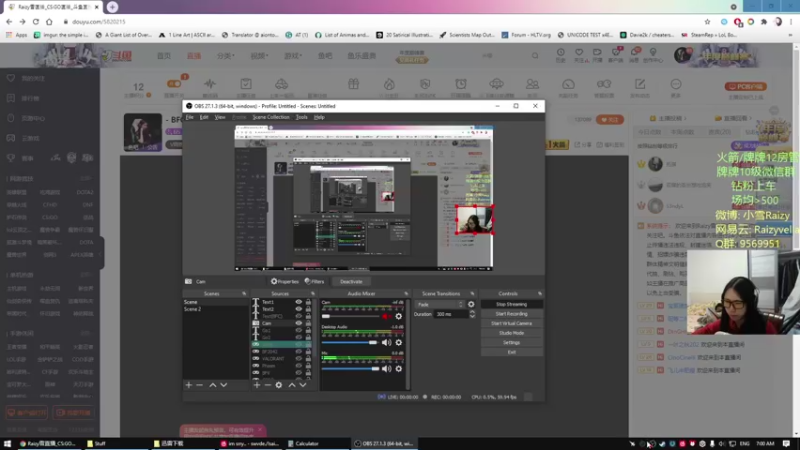Remove selected scene with the minus icon
Image resolution: width=800 pixels, height=450 pixels.
[199, 385]
